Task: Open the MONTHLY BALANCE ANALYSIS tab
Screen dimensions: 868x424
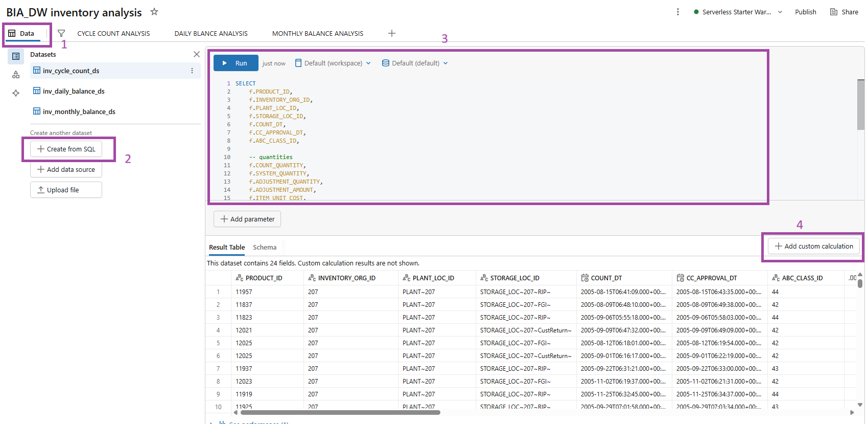Action: [x=317, y=33]
